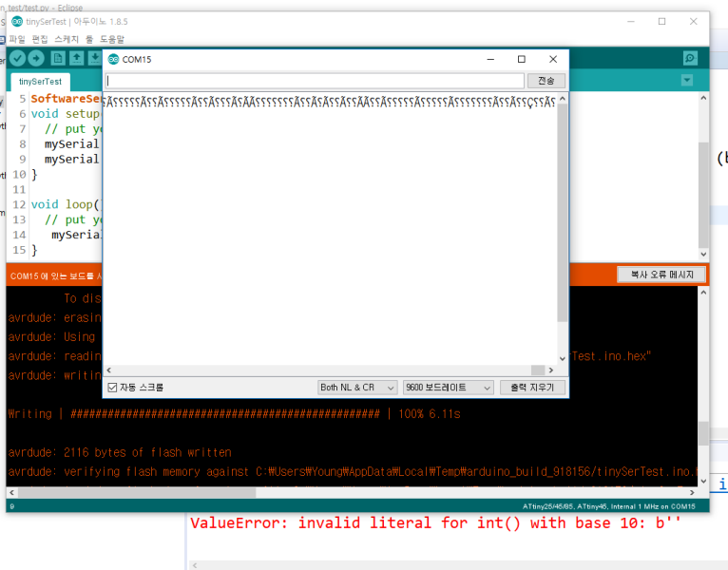
Task: Minimize the COM15 serial monitor window
Action: coord(490,59)
